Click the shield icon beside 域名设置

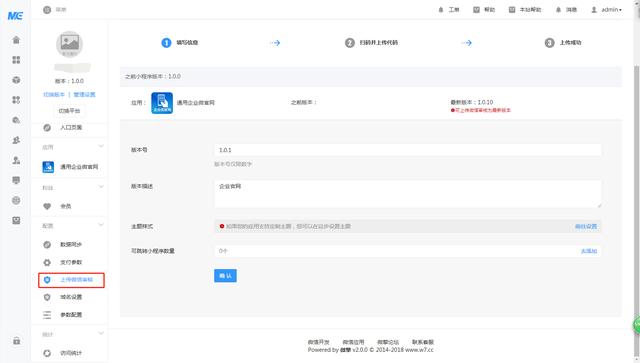click(x=47, y=297)
